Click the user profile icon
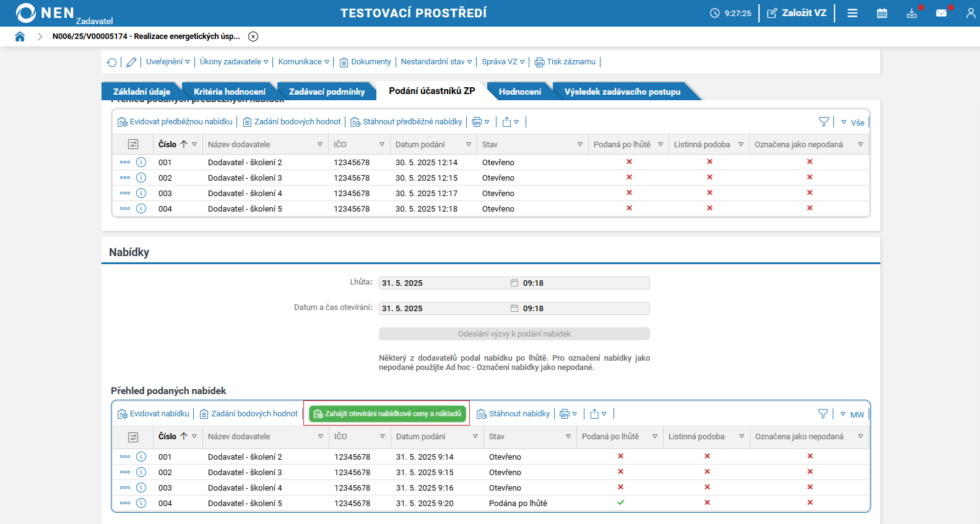 click(970, 13)
